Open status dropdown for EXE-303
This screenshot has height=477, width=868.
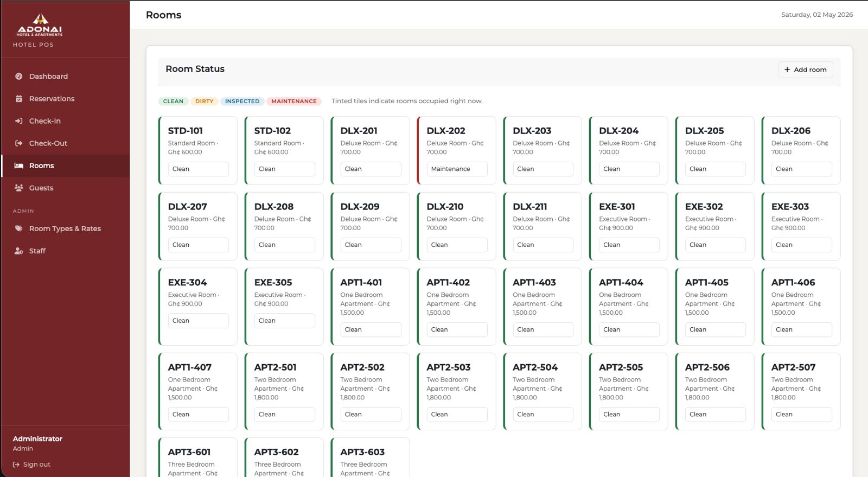(x=802, y=245)
